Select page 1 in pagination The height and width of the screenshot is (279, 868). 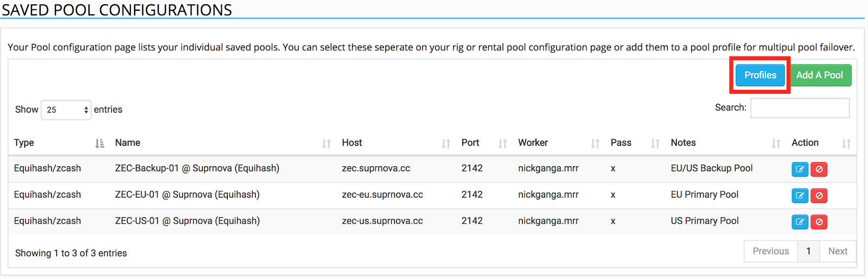(x=808, y=251)
